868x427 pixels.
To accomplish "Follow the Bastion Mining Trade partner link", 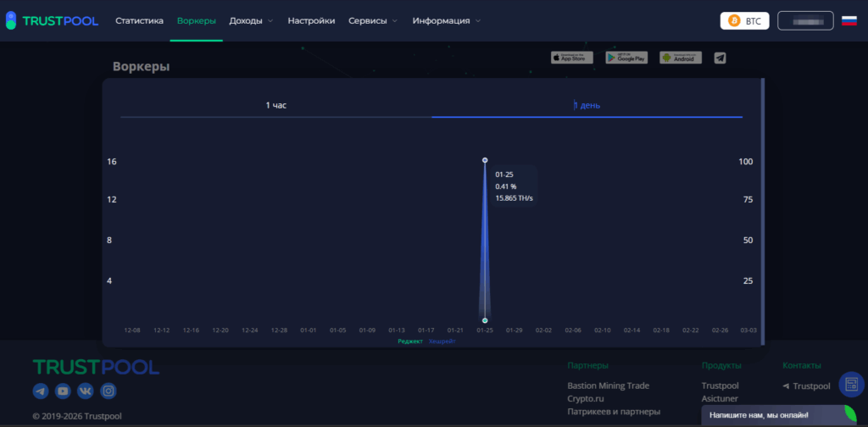I will pyautogui.click(x=608, y=385).
